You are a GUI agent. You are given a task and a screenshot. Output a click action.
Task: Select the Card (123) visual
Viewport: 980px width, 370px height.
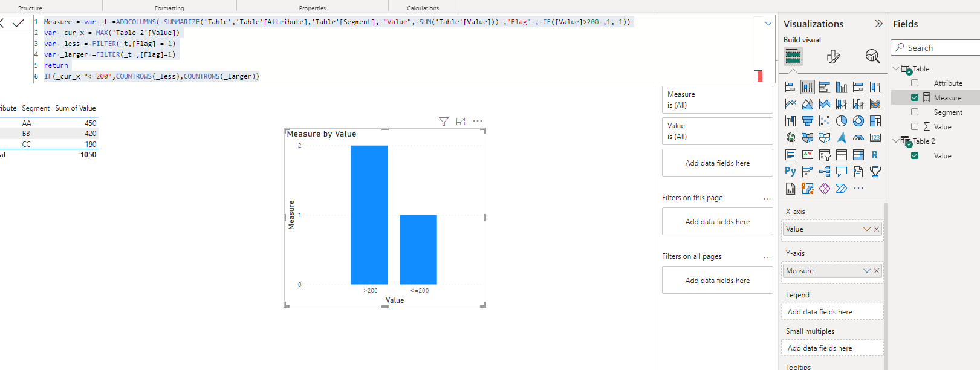point(875,138)
